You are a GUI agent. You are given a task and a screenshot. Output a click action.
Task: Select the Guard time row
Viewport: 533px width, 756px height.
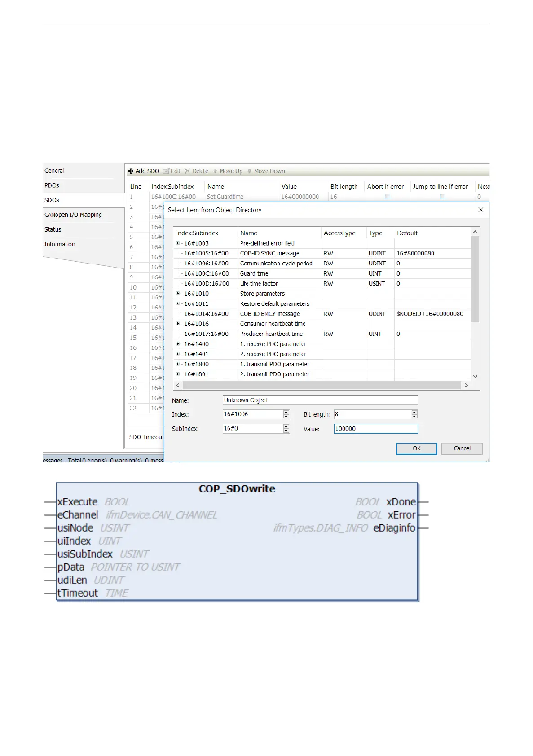click(322, 273)
